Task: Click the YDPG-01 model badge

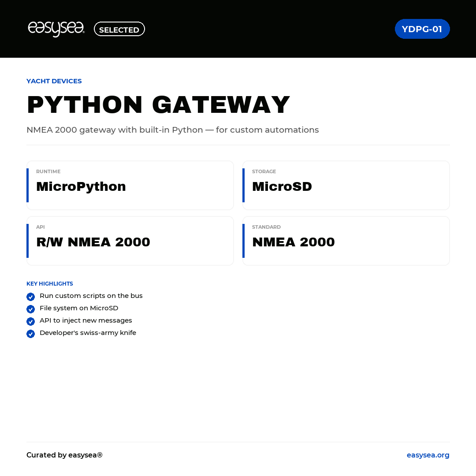Action: [x=422, y=29]
